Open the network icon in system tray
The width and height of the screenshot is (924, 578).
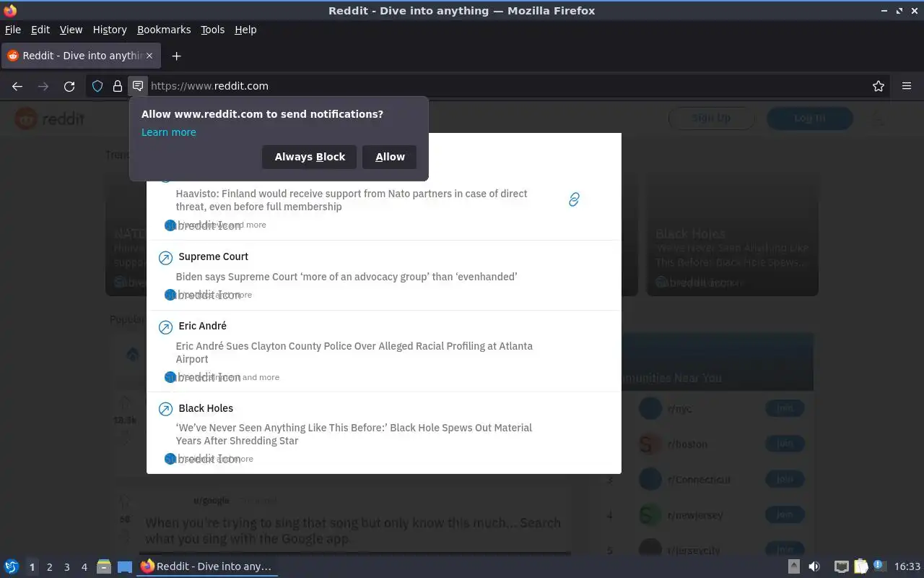[841, 566]
